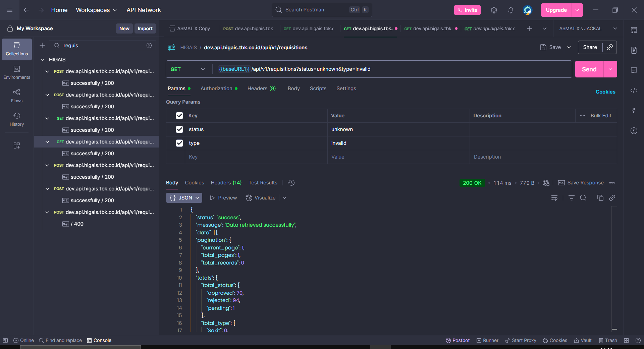The height and width of the screenshot is (349, 644).
Task: Open Console in the status bar
Action: [99, 340]
